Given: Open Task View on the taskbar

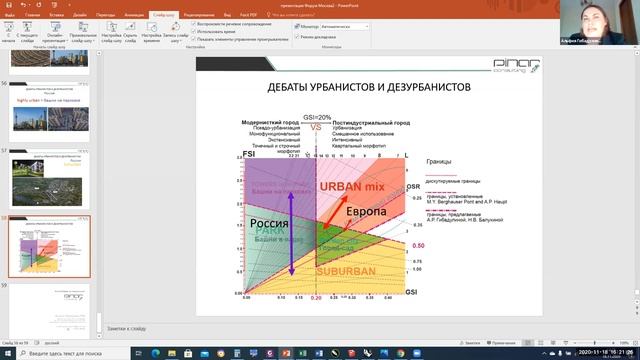Looking at the screenshot, I should click(139, 353).
